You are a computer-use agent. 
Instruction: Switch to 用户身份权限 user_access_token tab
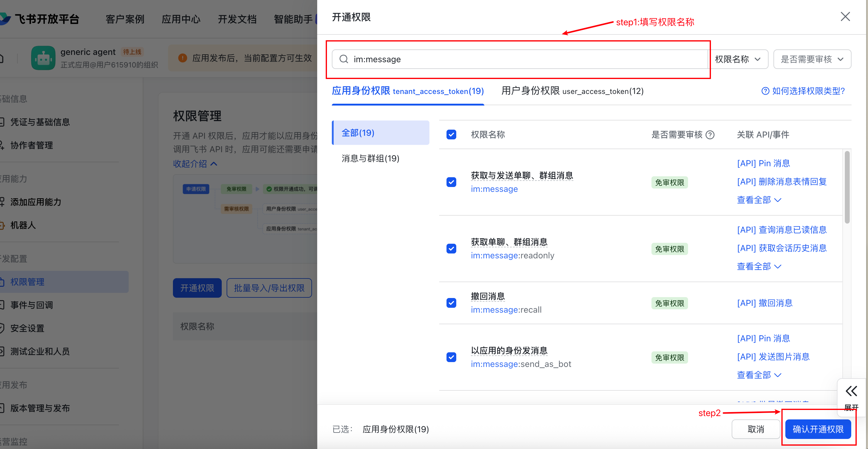(572, 91)
